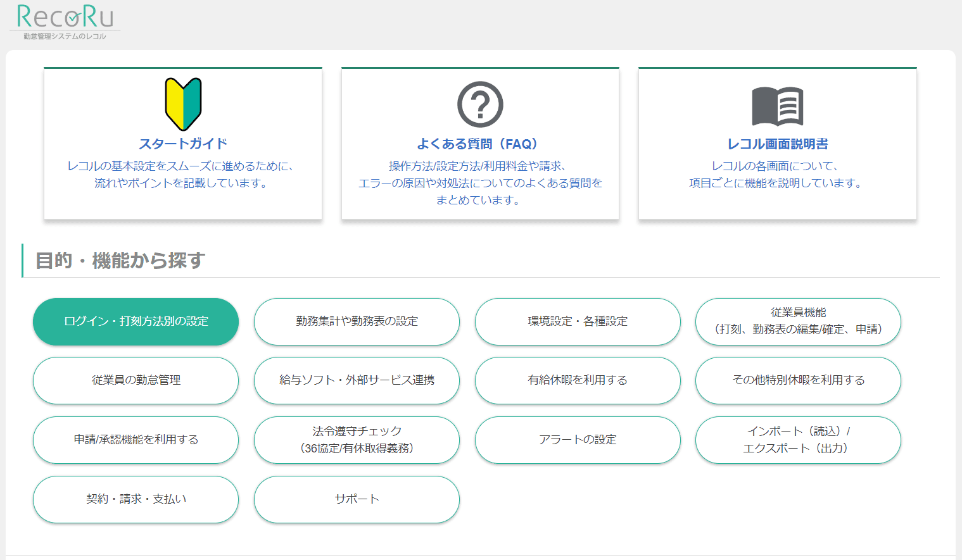
Task: Open the スタートガイド link
Action: [x=183, y=144]
